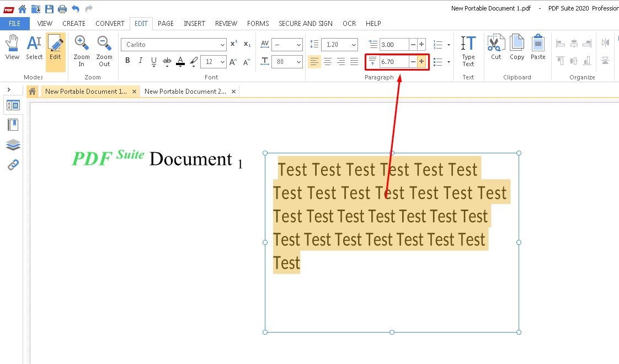
Task: Click the indent field showing 3.00
Action: pos(394,45)
